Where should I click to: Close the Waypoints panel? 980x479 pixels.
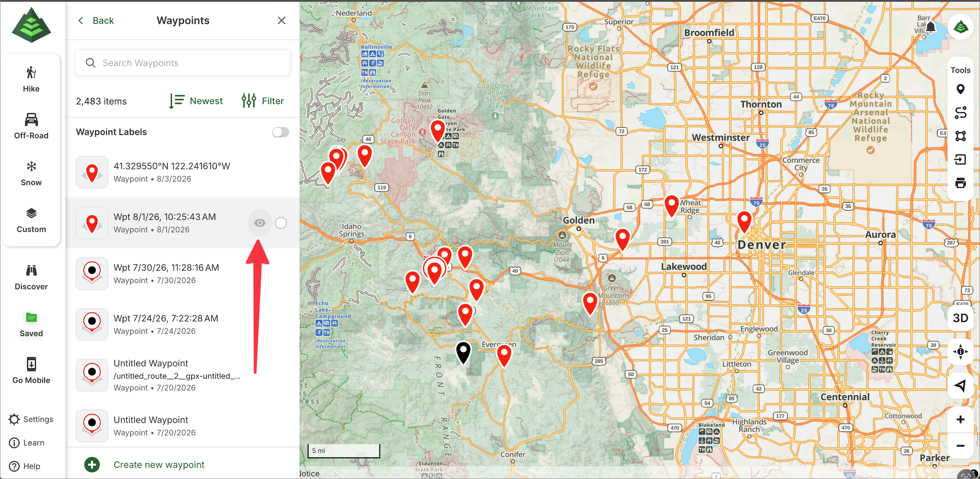click(282, 21)
